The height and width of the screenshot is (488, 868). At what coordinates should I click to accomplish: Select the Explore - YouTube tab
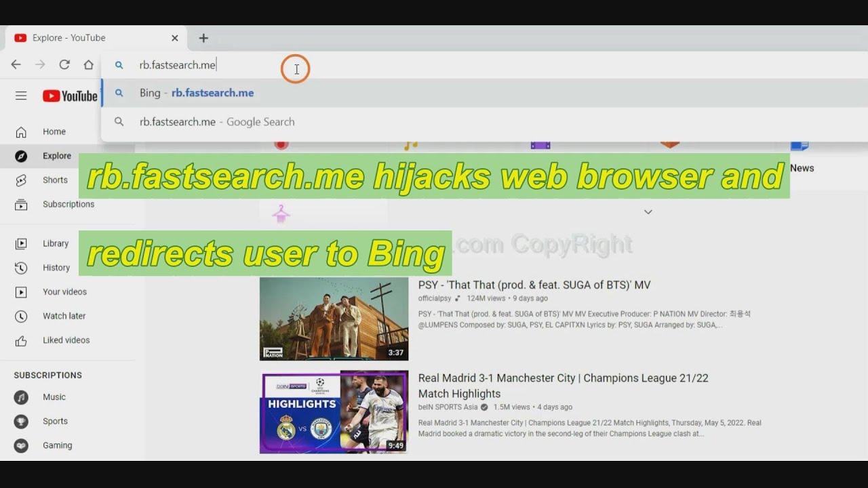click(96, 38)
